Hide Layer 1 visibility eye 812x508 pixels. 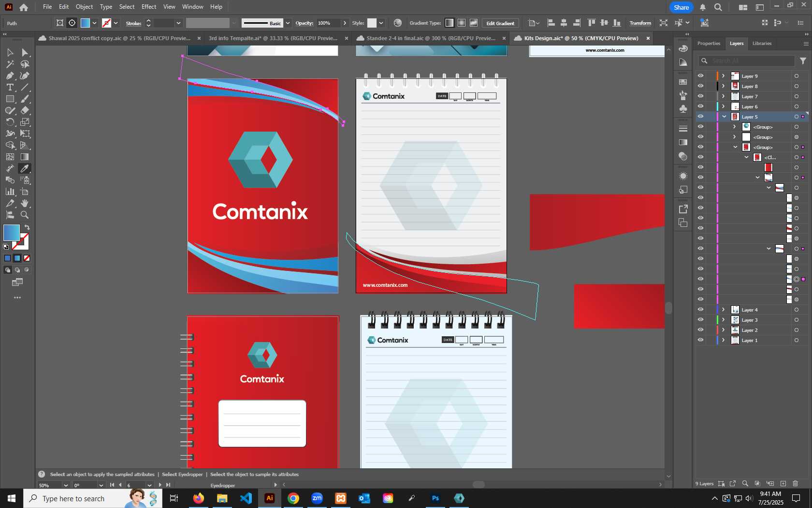[700, 340]
